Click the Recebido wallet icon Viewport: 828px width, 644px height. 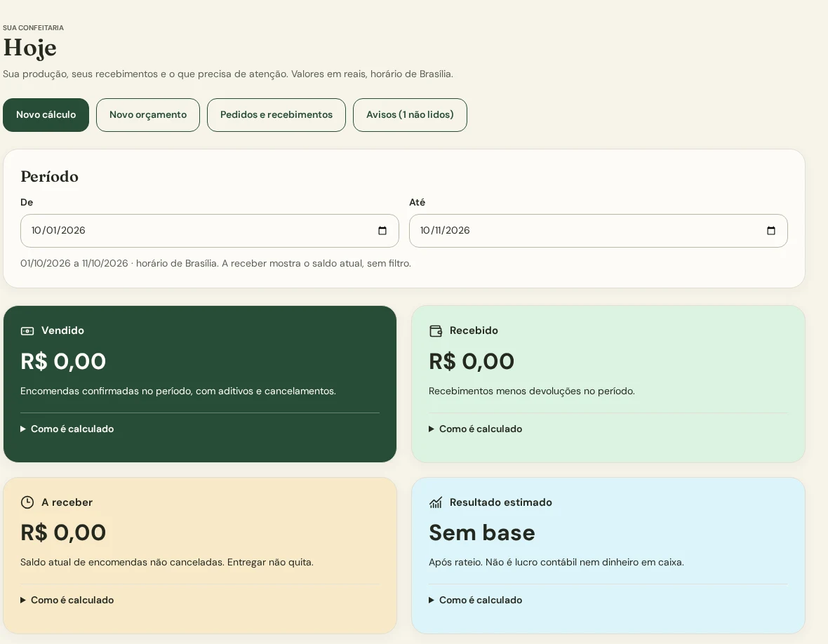pyautogui.click(x=436, y=331)
